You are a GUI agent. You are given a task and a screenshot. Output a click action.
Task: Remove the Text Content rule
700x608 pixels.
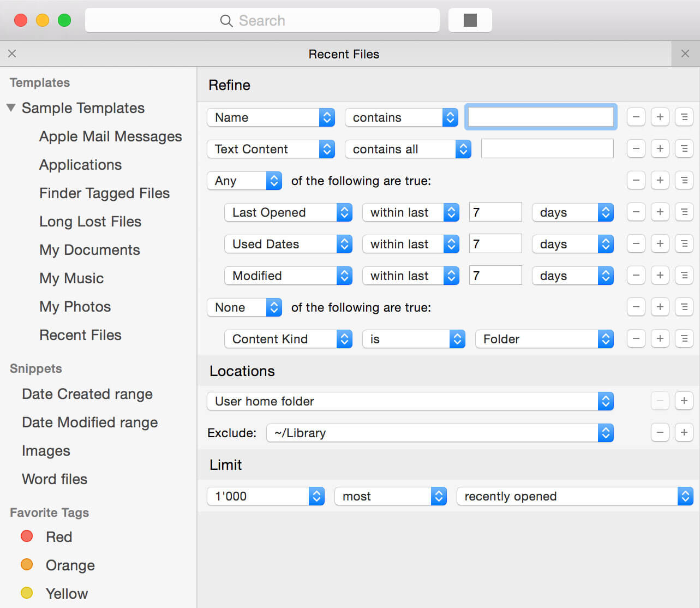636,148
